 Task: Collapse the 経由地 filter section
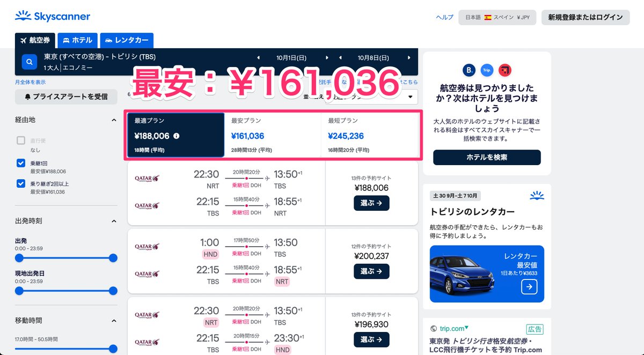(113, 120)
